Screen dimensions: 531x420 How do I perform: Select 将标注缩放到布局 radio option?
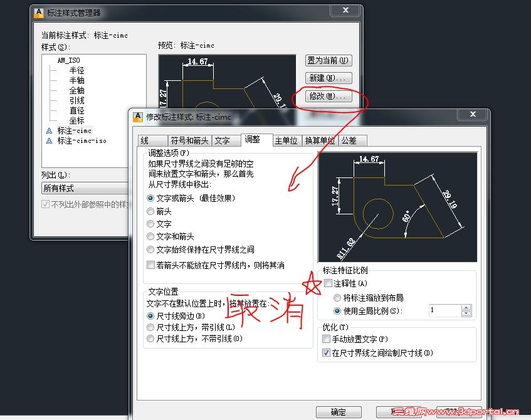pos(337,298)
